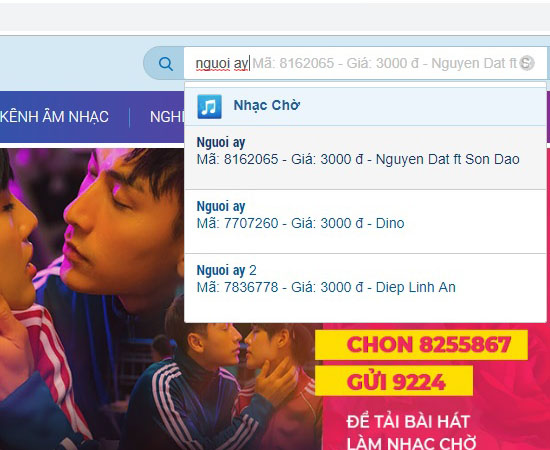Image resolution: width=550 pixels, height=450 pixels.
Task: Open the partially hidden NGHI menu item
Action: 167,117
